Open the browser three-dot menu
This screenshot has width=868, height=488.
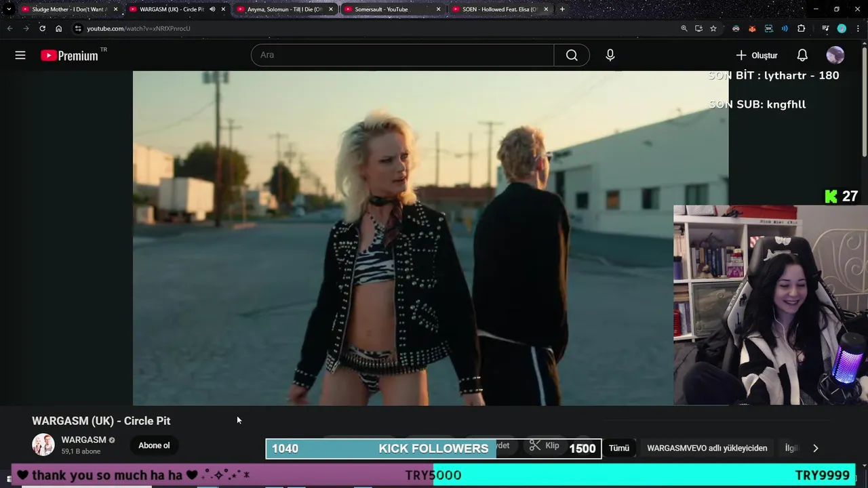(x=858, y=28)
